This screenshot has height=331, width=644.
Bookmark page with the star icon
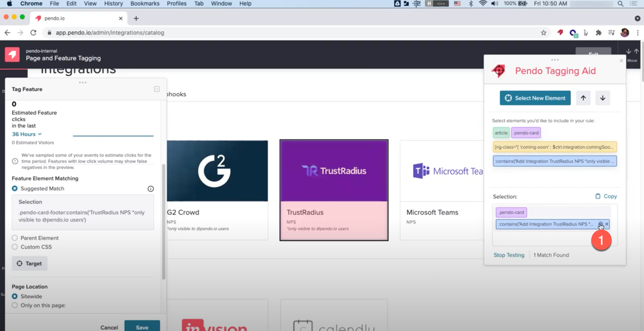click(x=544, y=33)
